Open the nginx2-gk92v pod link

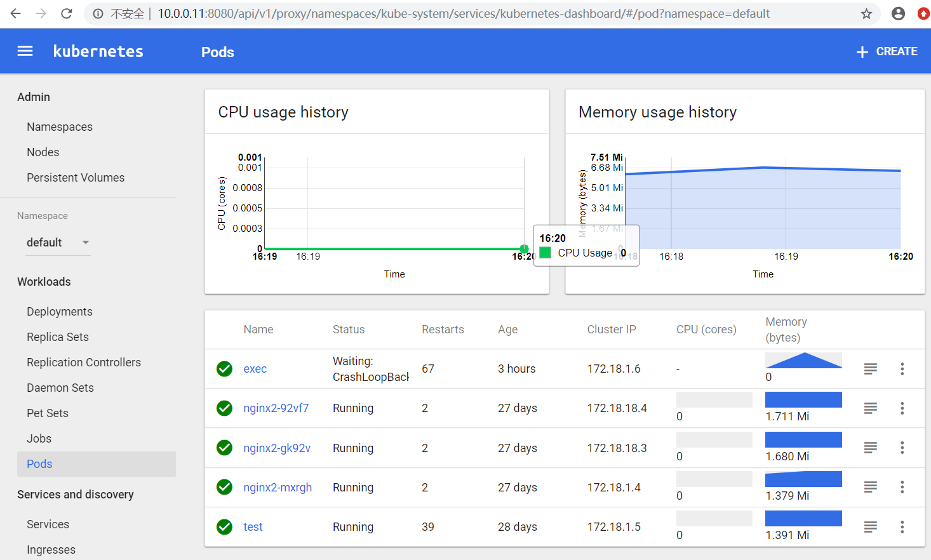[x=277, y=448]
